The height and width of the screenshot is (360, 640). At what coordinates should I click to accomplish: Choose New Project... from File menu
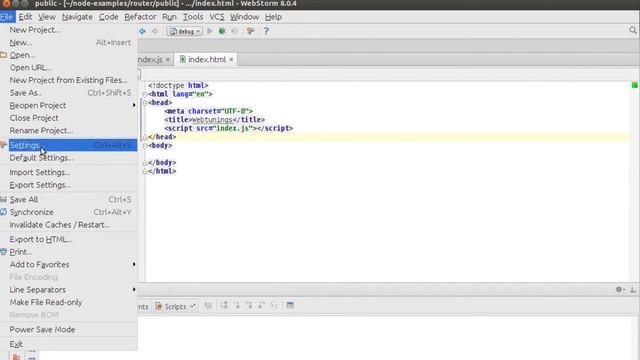(x=69, y=30)
